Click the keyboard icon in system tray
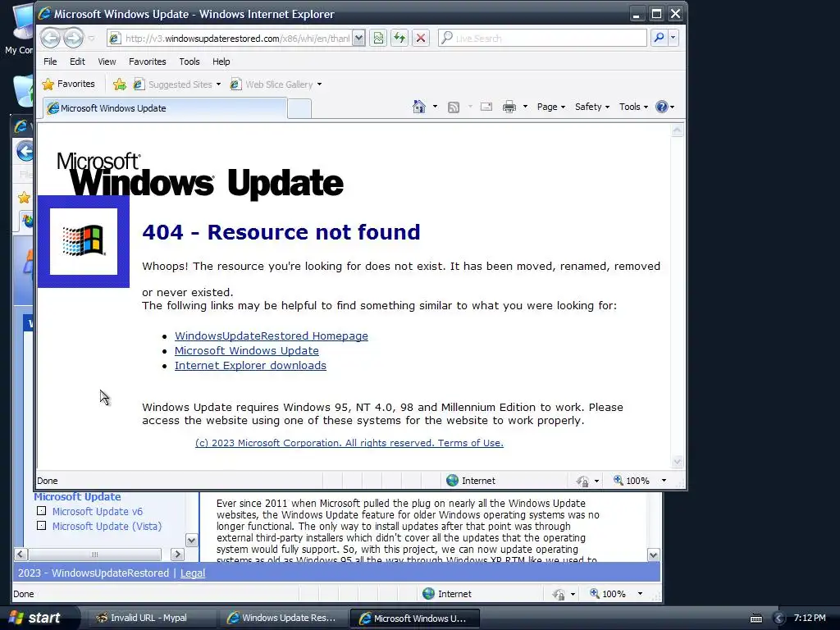The width and height of the screenshot is (840, 630). 756,619
